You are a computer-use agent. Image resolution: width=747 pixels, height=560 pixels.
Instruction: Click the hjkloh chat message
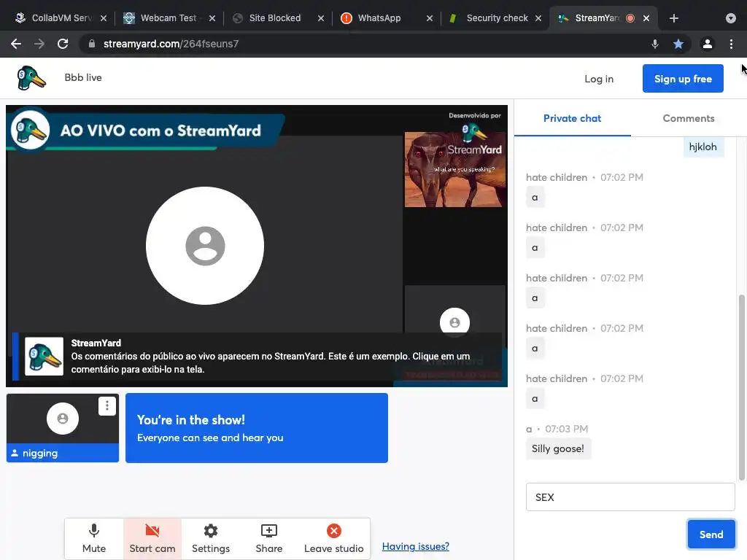pyautogui.click(x=703, y=147)
